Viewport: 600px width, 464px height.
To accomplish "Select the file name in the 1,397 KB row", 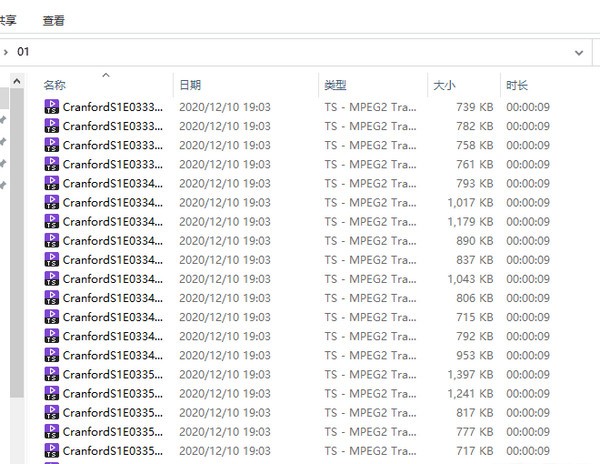I will [112, 375].
